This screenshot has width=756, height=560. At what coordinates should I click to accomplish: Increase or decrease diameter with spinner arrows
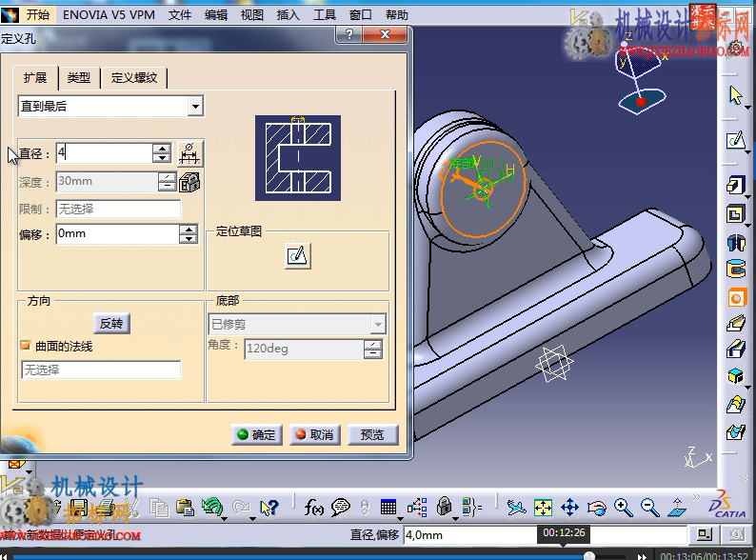tap(162, 153)
